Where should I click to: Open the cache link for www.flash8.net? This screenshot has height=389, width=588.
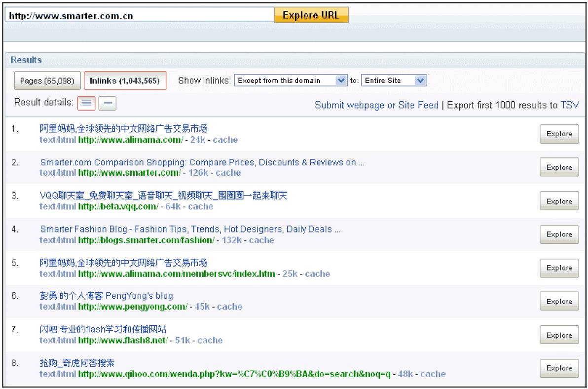point(210,341)
